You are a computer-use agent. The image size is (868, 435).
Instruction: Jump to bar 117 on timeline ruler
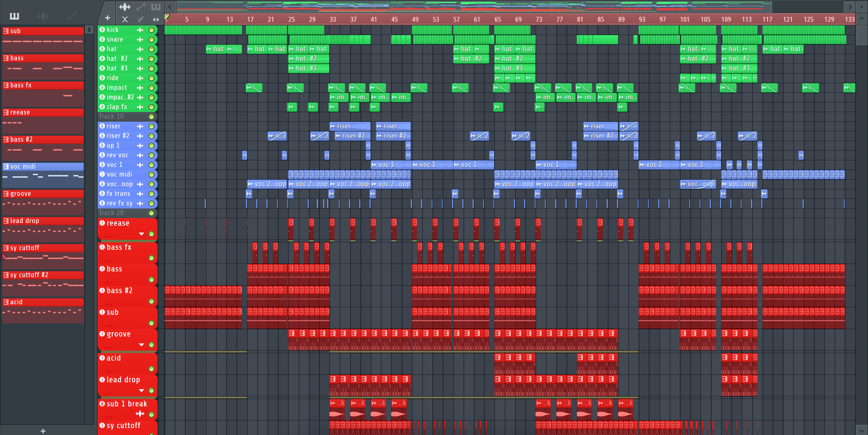[x=767, y=20]
